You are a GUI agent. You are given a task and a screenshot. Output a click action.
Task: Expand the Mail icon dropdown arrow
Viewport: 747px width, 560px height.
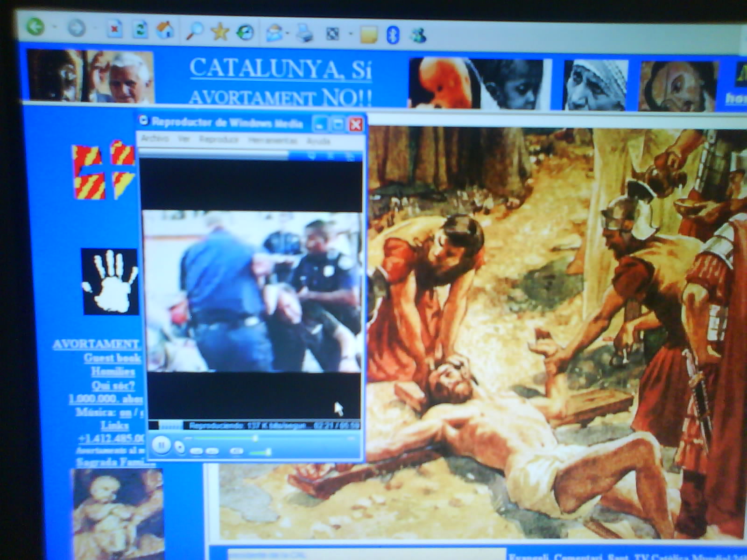click(x=289, y=34)
